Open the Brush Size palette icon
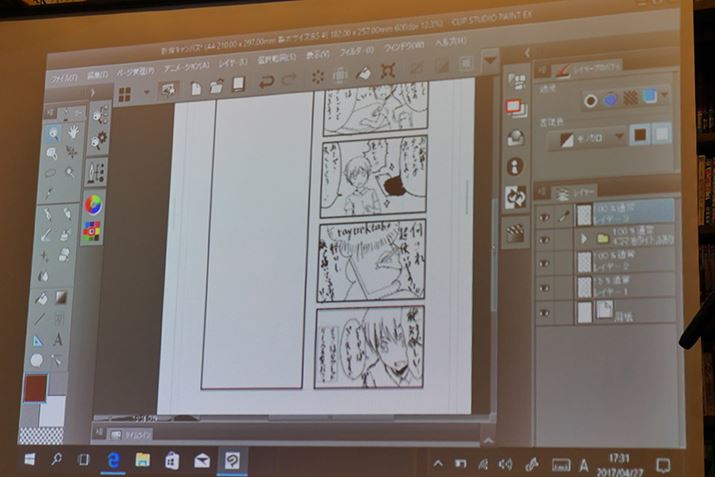This screenshot has width=715, height=477. (96, 173)
